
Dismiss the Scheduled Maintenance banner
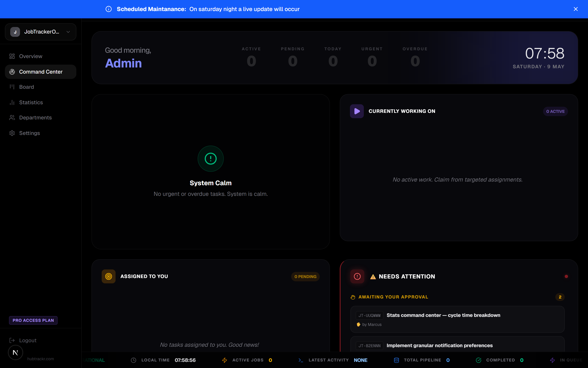(575, 9)
